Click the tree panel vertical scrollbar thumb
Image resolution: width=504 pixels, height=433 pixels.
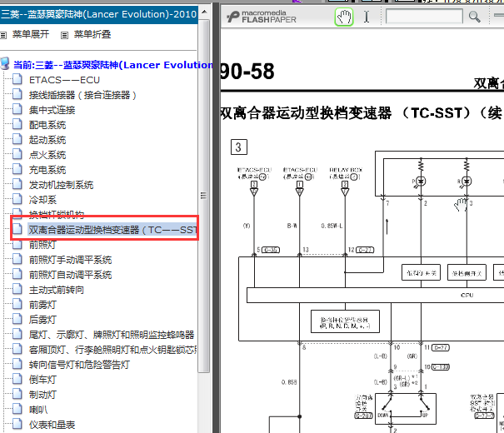coord(204,196)
